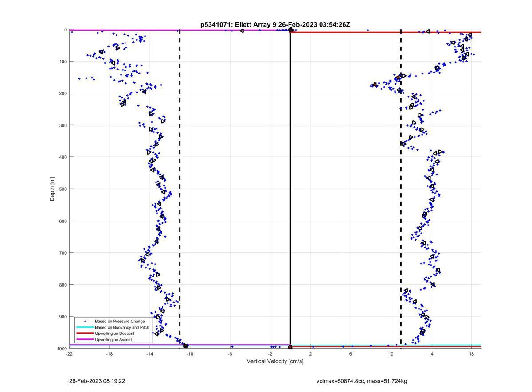Click the x-axis tick label '14'
The width and height of the screenshot is (532, 392).
point(431,354)
